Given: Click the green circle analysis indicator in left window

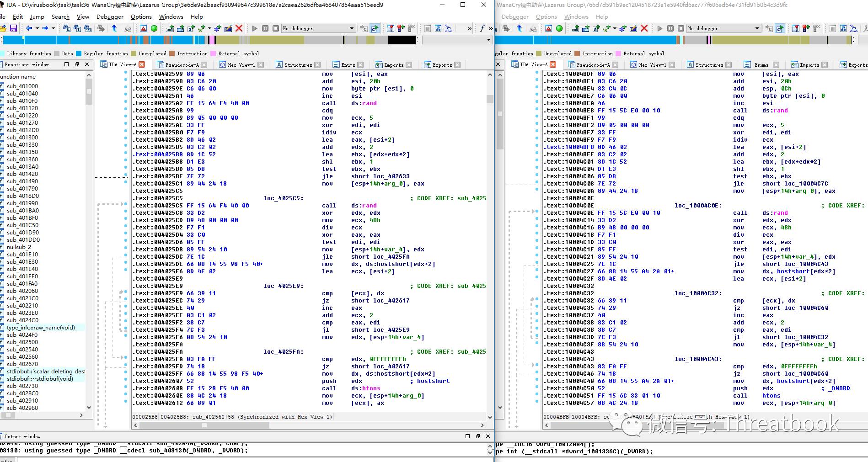Looking at the screenshot, I should (154, 28).
